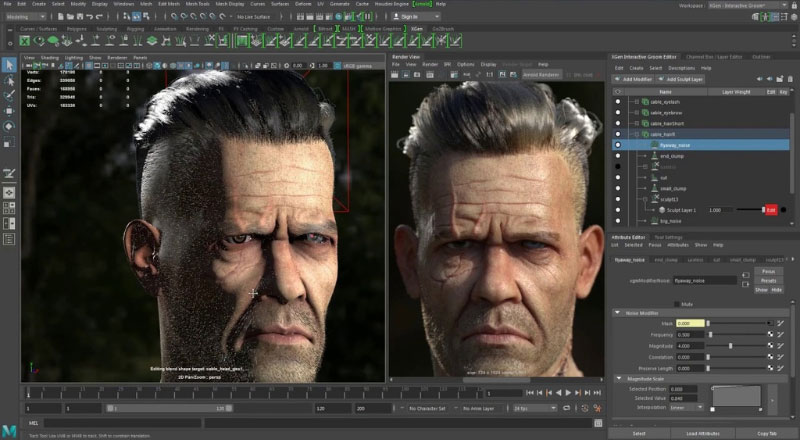Collapse the Noise Modifier section
The height and width of the screenshot is (440, 800).
tap(617, 313)
